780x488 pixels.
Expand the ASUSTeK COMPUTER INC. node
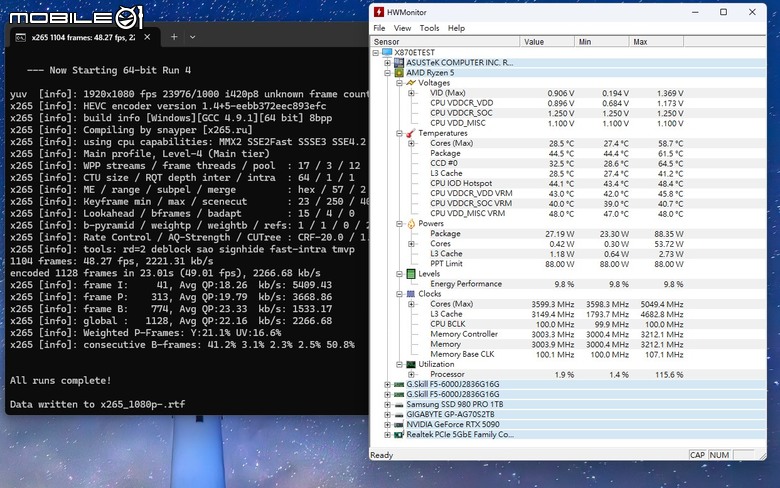click(387, 63)
